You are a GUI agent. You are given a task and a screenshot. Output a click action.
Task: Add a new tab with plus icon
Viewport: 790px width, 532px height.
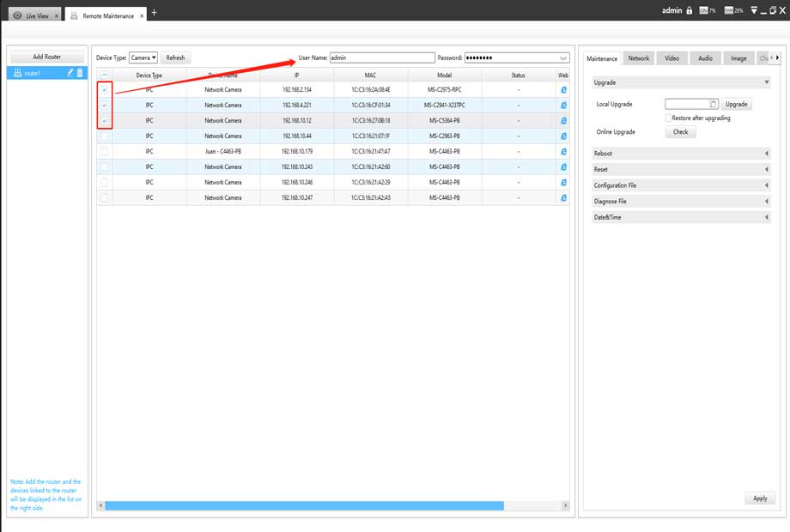click(x=155, y=13)
